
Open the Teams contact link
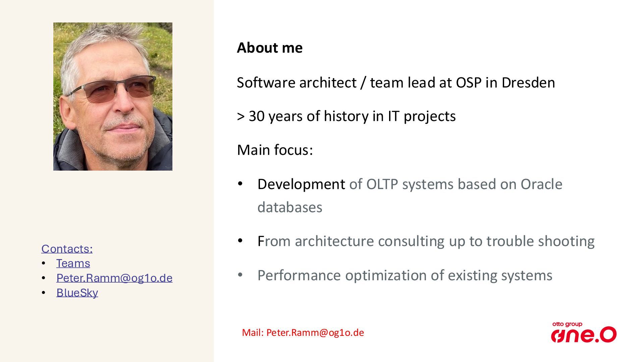point(73,263)
